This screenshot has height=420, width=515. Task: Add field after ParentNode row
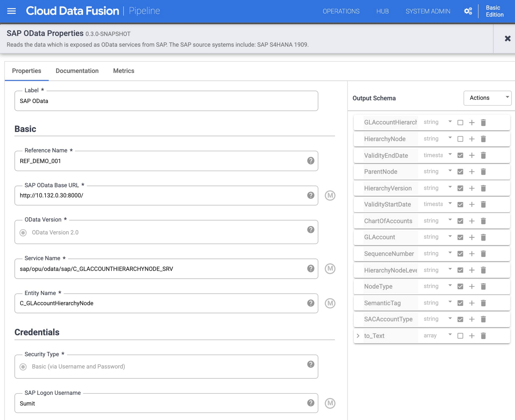coord(471,172)
